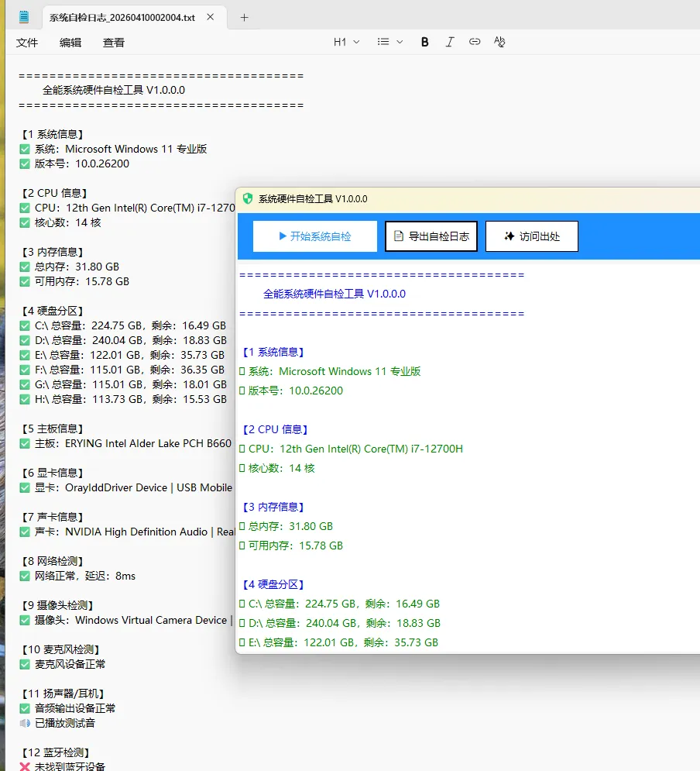Click green check beside 可用内存: 15.78 GB in Notepad

[25, 282]
